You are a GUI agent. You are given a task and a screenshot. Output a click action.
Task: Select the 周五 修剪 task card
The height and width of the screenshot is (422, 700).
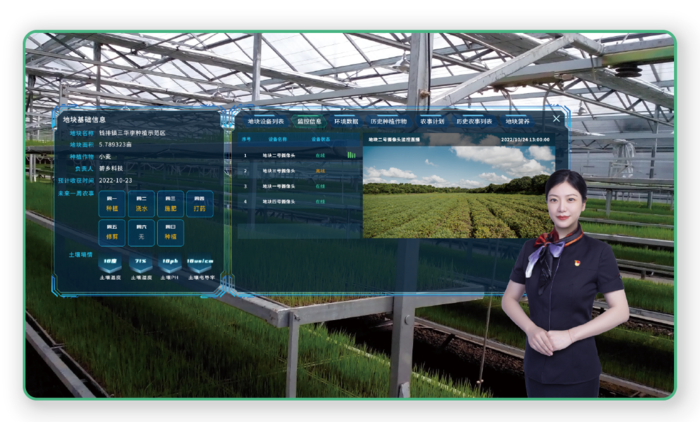pyautogui.click(x=112, y=233)
